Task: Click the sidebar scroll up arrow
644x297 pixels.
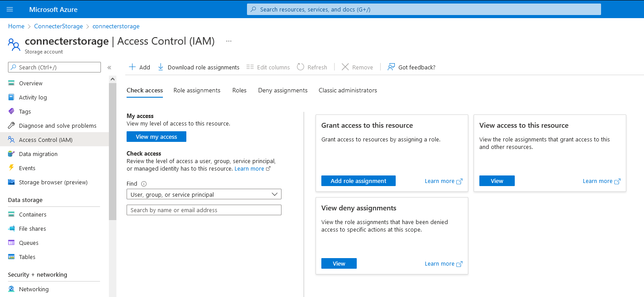Action: (112, 79)
